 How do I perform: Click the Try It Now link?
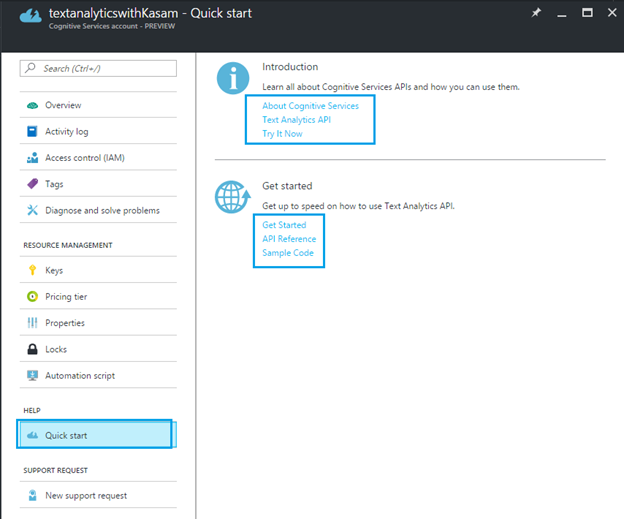(282, 134)
